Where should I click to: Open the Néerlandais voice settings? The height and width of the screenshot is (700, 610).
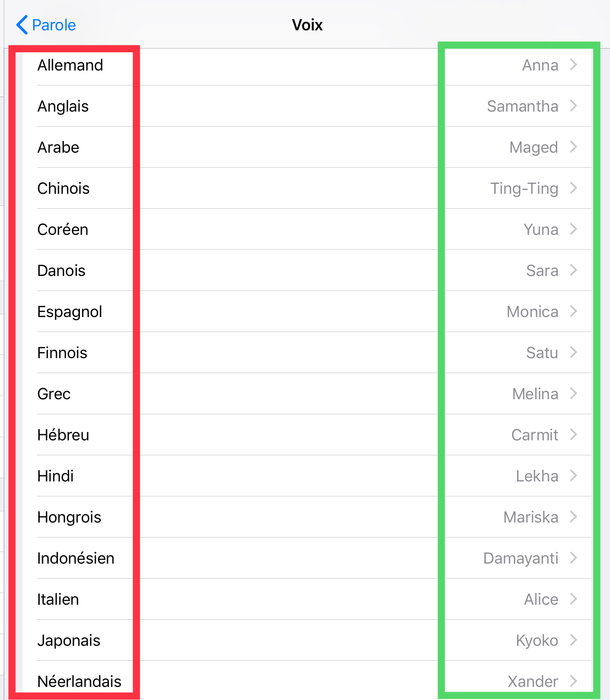coord(79,682)
